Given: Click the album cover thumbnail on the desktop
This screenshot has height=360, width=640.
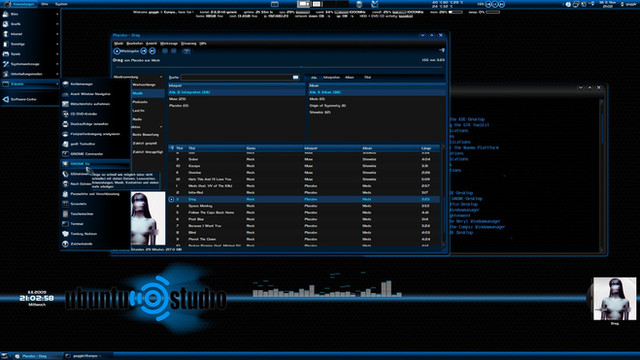Looking at the screenshot, I should [x=614, y=298].
